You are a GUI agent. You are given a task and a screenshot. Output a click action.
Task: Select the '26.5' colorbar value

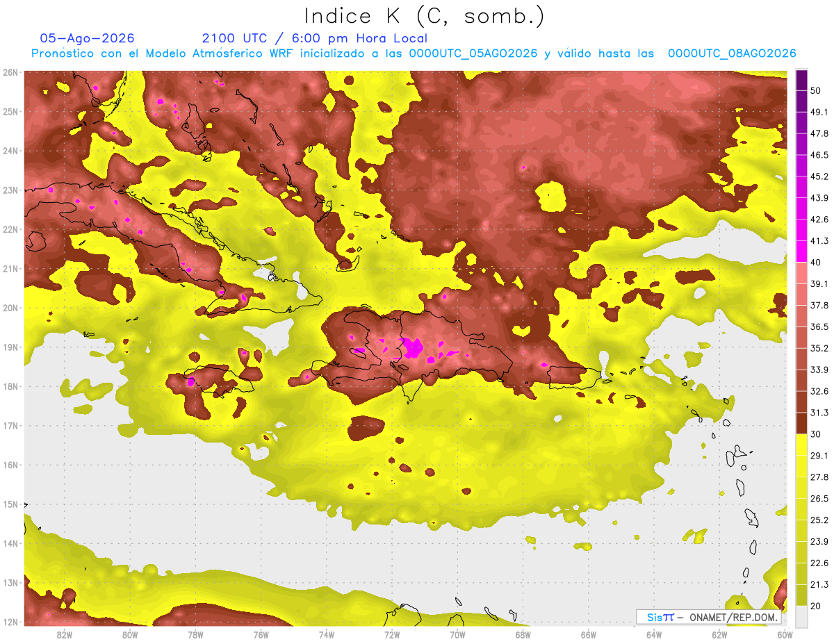819,499
